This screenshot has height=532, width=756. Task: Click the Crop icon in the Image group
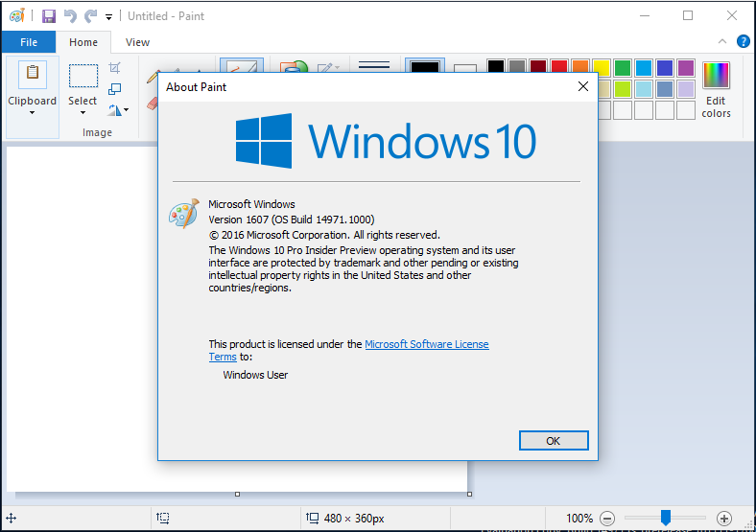coord(115,67)
